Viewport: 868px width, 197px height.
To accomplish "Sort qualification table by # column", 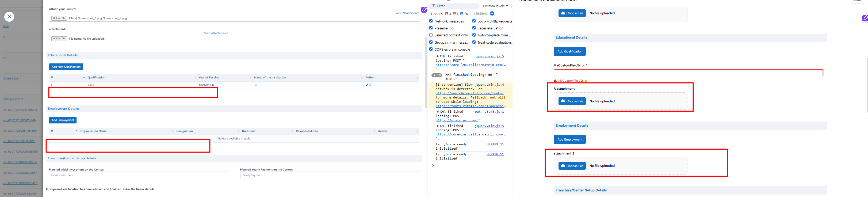I will click(x=67, y=78).
